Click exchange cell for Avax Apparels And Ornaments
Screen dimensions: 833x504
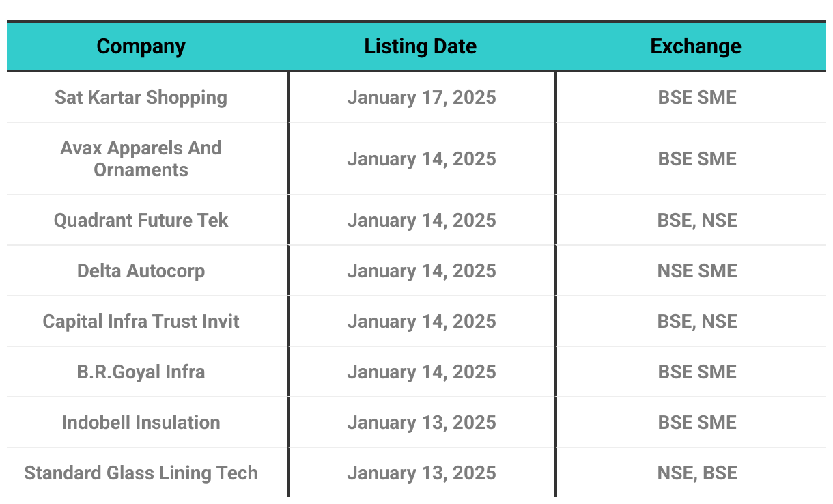697,158
